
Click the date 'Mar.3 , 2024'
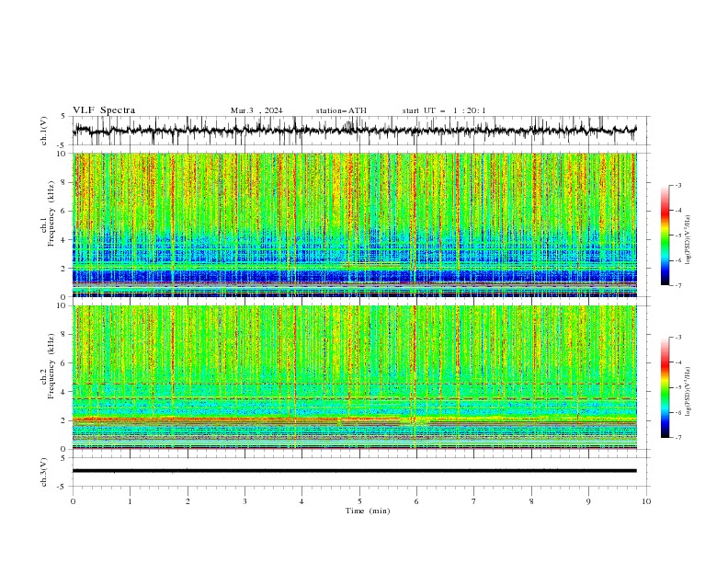256,110
